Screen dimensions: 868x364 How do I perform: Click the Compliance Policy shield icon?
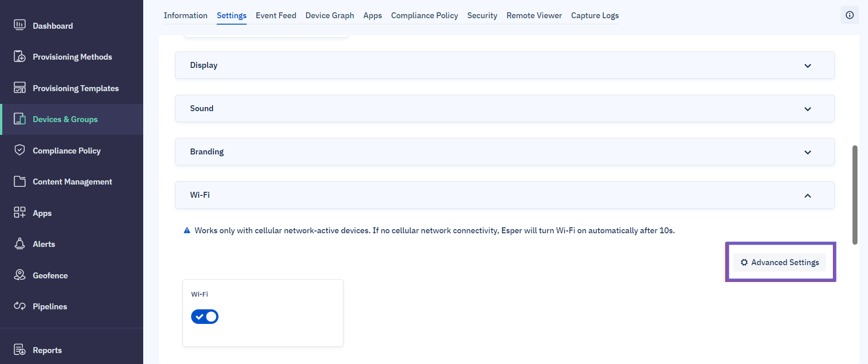click(20, 150)
